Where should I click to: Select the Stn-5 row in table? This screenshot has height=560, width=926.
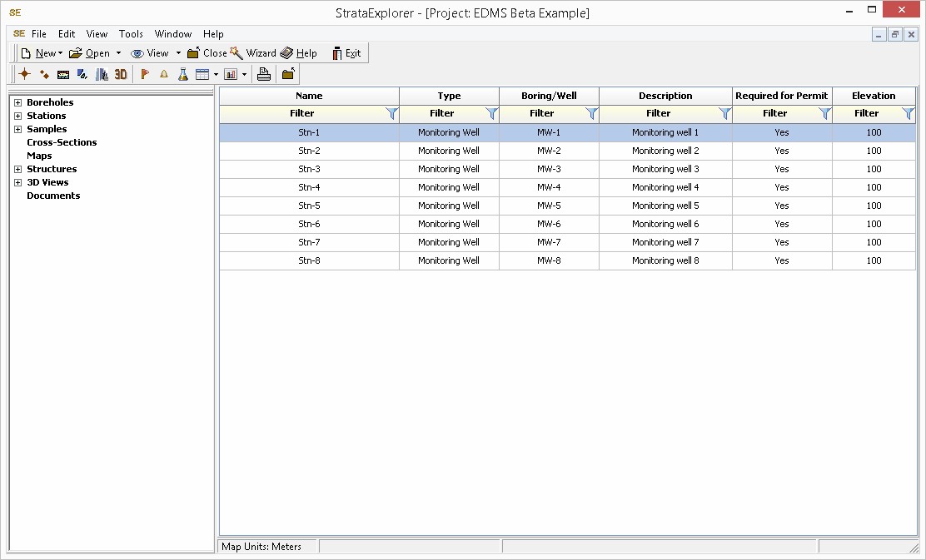click(x=309, y=206)
